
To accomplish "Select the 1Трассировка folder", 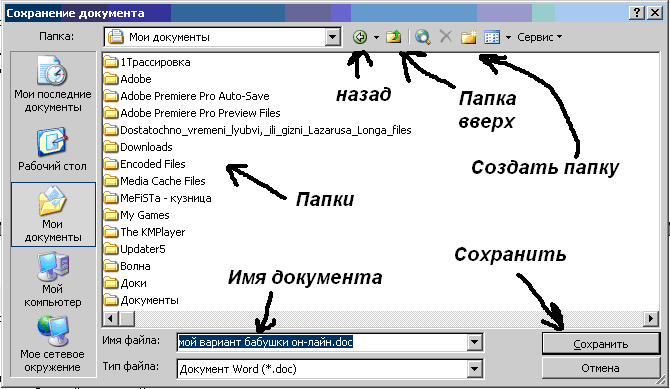I will [x=147, y=62].
